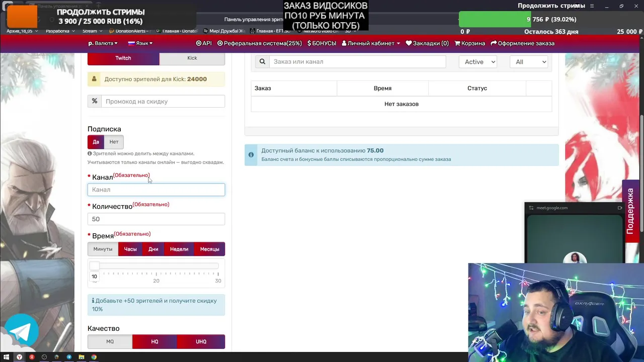The image size is (644, 362).
Task: Go to Оформление заказа checkout
Action: (x=522, y=43)
